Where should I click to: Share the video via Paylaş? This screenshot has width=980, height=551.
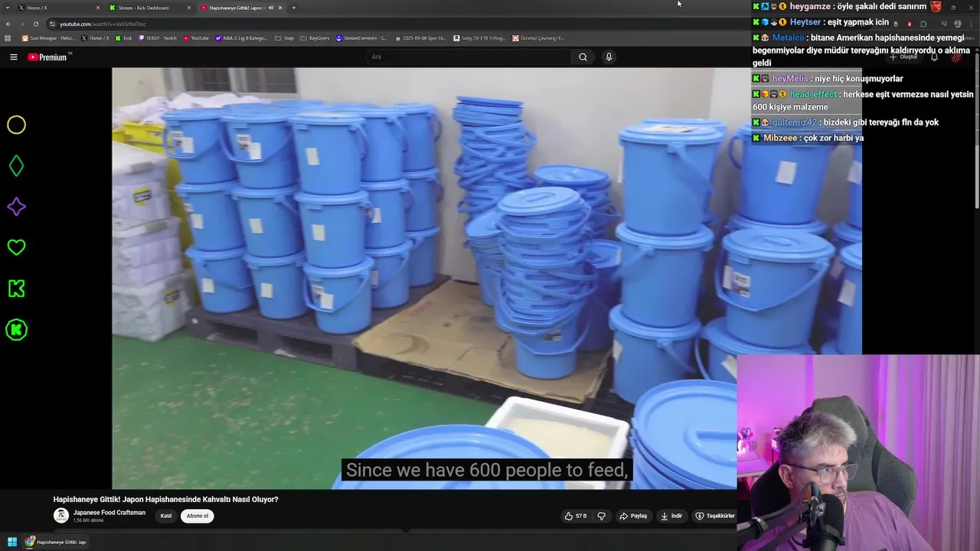pos(633,516)
